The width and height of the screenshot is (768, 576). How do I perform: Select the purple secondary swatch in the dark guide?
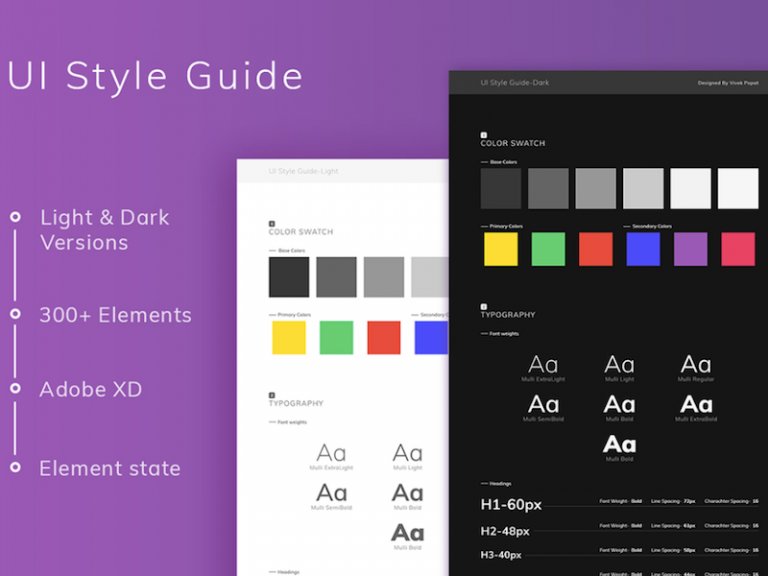[x=691, y=249]
